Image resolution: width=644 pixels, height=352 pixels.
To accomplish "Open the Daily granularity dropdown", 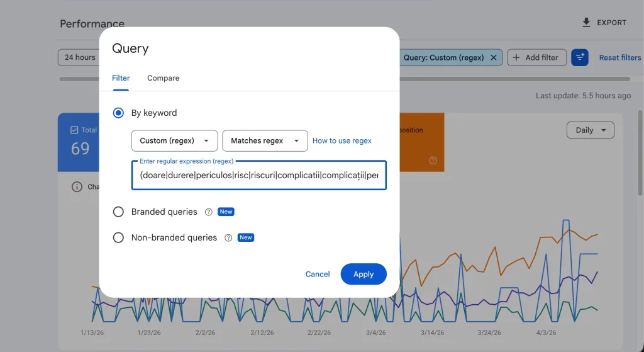I will [590, 130].
